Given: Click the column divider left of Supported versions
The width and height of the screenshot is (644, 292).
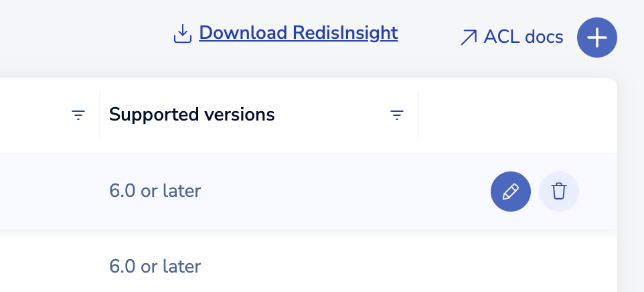Looking at the screenshot, I should 100,115.
